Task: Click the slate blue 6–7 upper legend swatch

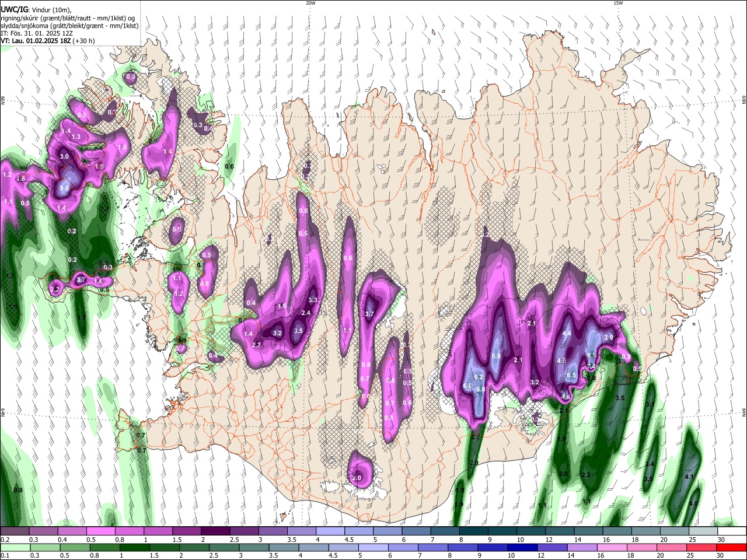Action: click(417, 531)
